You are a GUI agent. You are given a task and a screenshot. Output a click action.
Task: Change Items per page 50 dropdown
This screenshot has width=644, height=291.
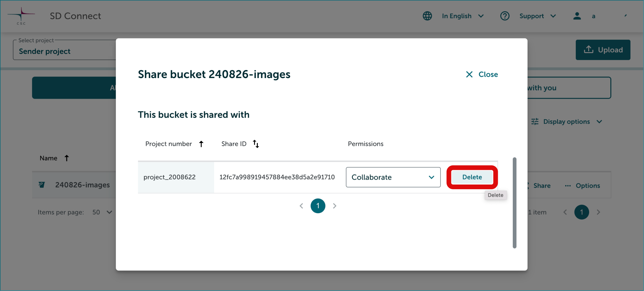[102, 212]
